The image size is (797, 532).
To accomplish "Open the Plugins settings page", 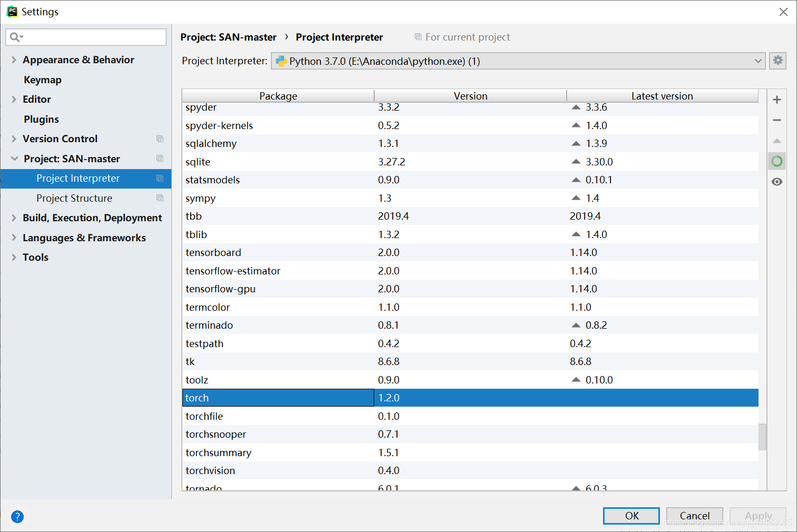I will coord(41,119).
